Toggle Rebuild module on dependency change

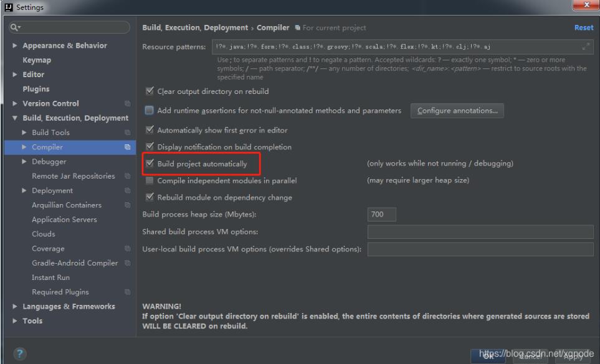[x=150, y=197]
